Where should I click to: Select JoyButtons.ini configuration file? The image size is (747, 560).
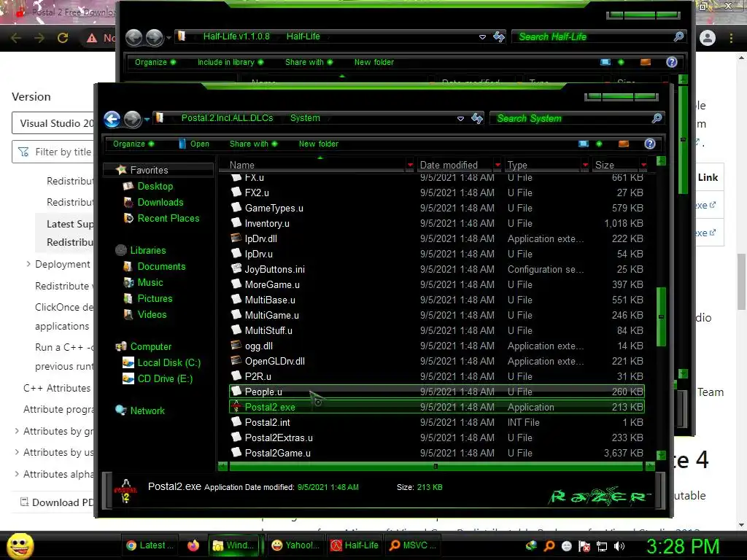(436, 270)
